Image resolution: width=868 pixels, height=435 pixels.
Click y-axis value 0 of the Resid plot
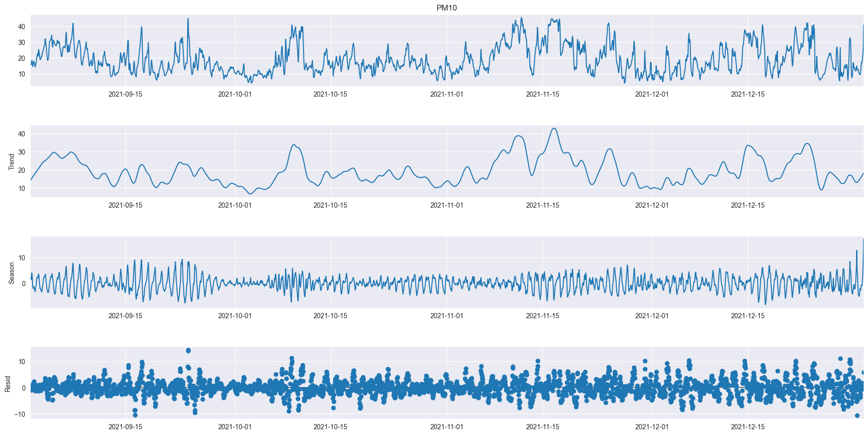(23, 388)
